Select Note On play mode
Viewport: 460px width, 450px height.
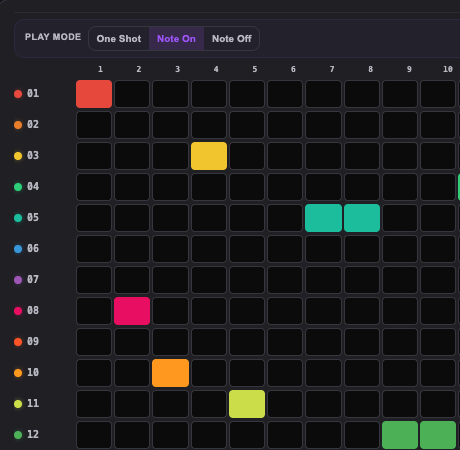pyautogui.click(x=176, y=39)
